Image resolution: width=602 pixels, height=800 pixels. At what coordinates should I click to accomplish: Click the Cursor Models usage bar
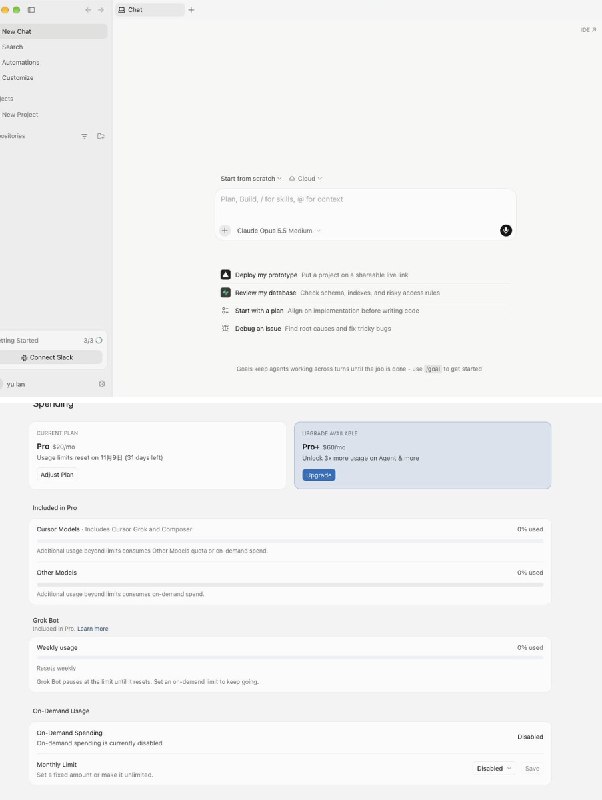point(290,540)
